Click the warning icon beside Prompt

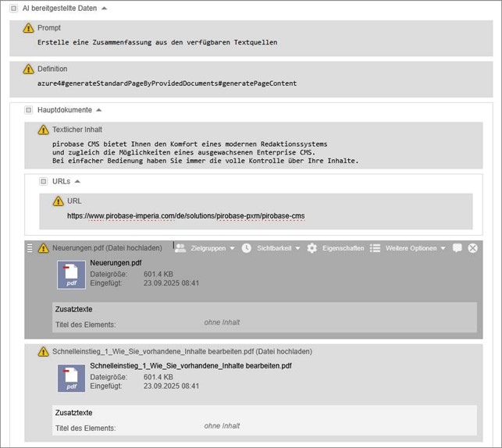pyautogui.click(x=28, y=28)
